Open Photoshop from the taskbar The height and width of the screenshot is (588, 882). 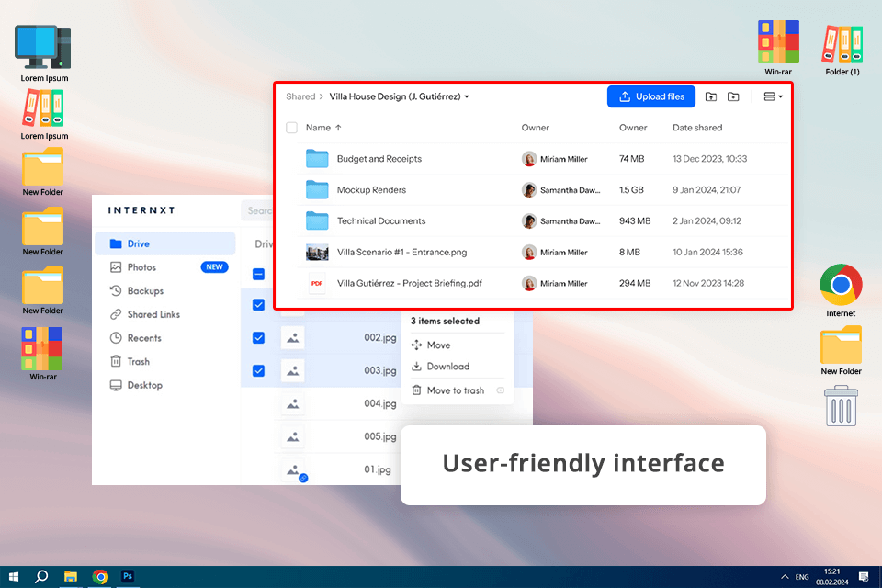128,576
